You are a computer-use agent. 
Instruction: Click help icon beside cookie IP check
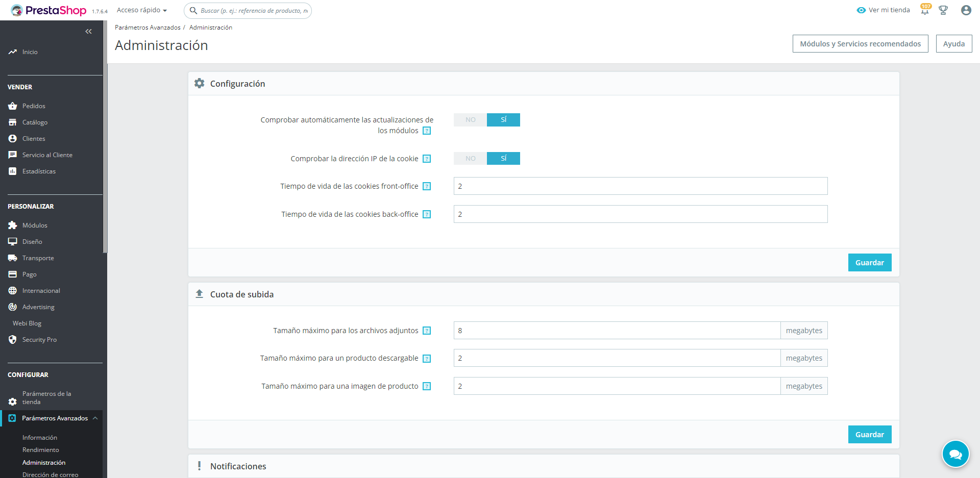tap(427, 159)
